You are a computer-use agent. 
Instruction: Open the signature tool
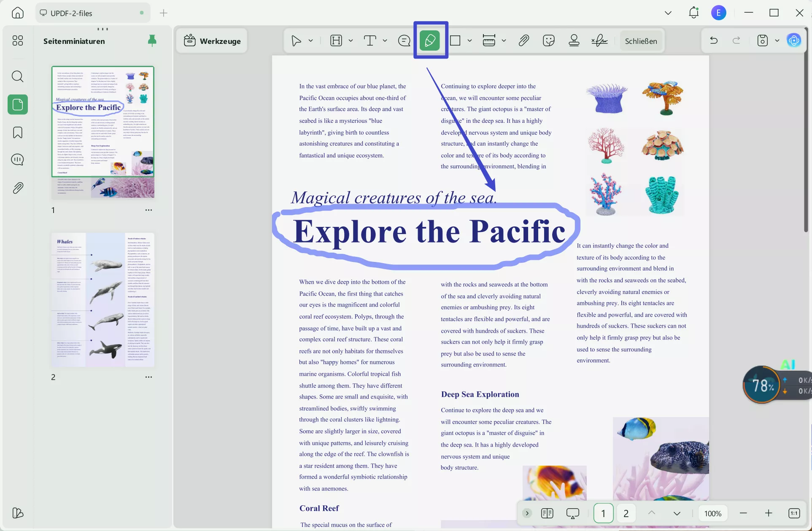(599, 41)
